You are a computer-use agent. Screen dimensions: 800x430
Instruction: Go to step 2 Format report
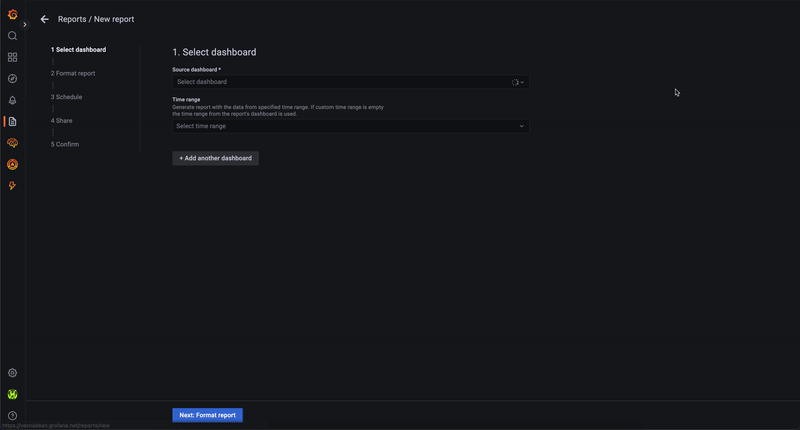click(74, 73)
